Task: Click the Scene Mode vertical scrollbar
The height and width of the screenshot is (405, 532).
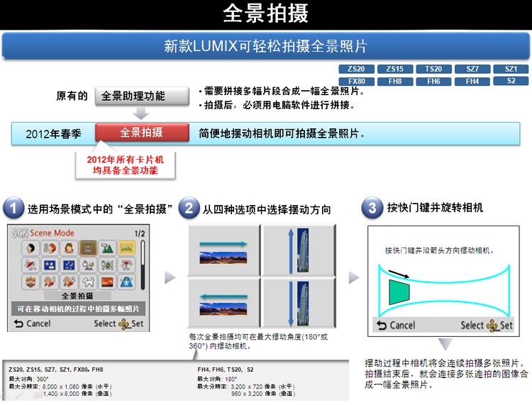Action: [x=143, y=265]
